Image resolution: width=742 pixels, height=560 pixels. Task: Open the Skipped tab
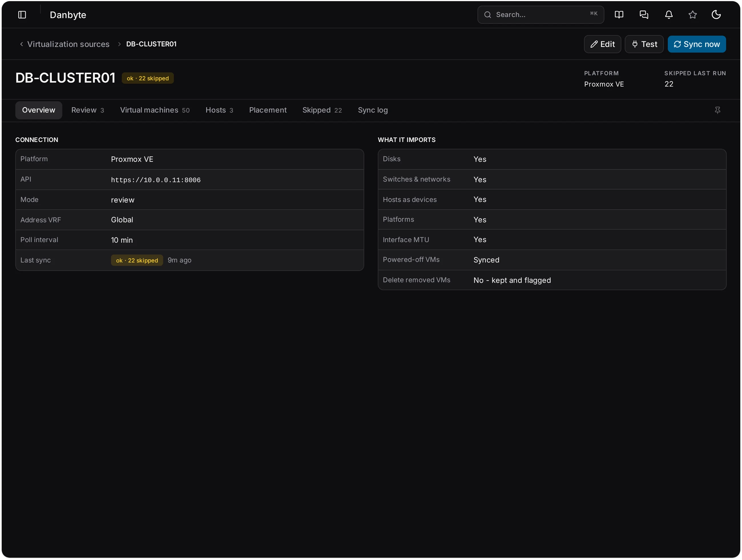pos(322,110)
